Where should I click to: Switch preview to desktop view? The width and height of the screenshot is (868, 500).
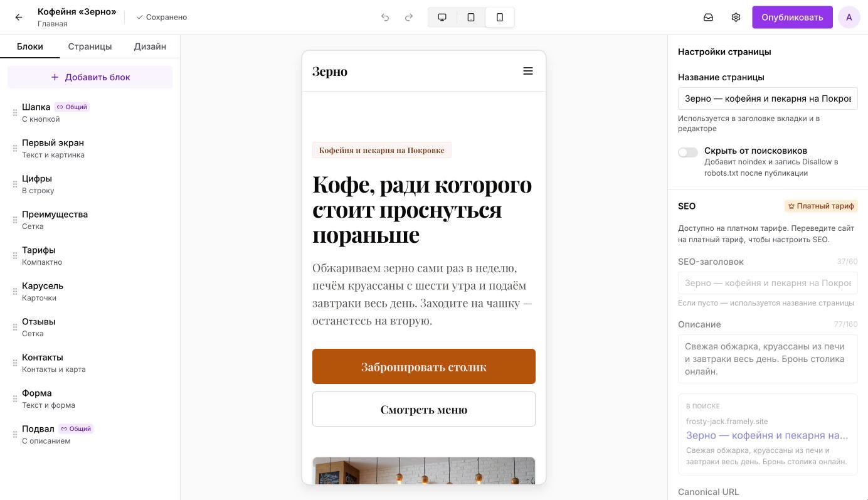coord(442,18)
